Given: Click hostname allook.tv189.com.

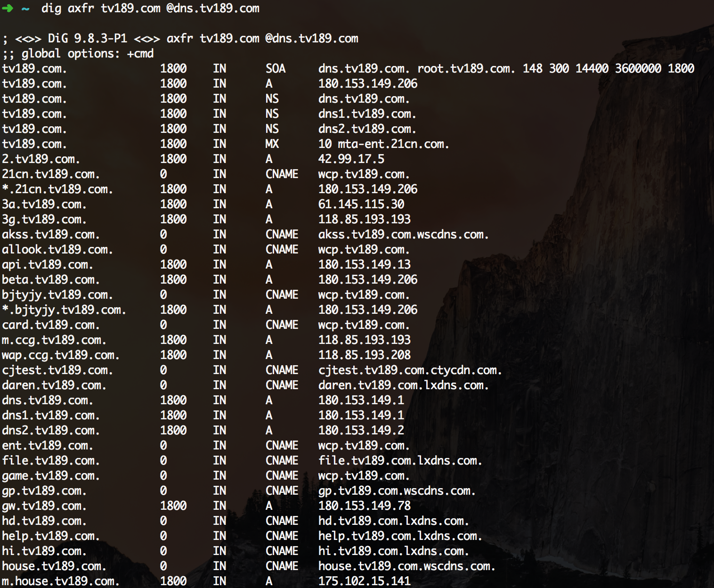Looking at the screenshot, I should click(57, 250).
